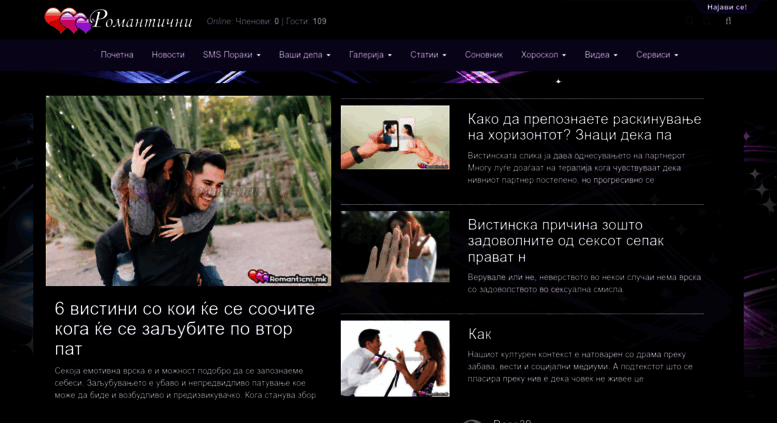Open the Видеа dropdown menu

pyautogui.click(x=601, y=55)
